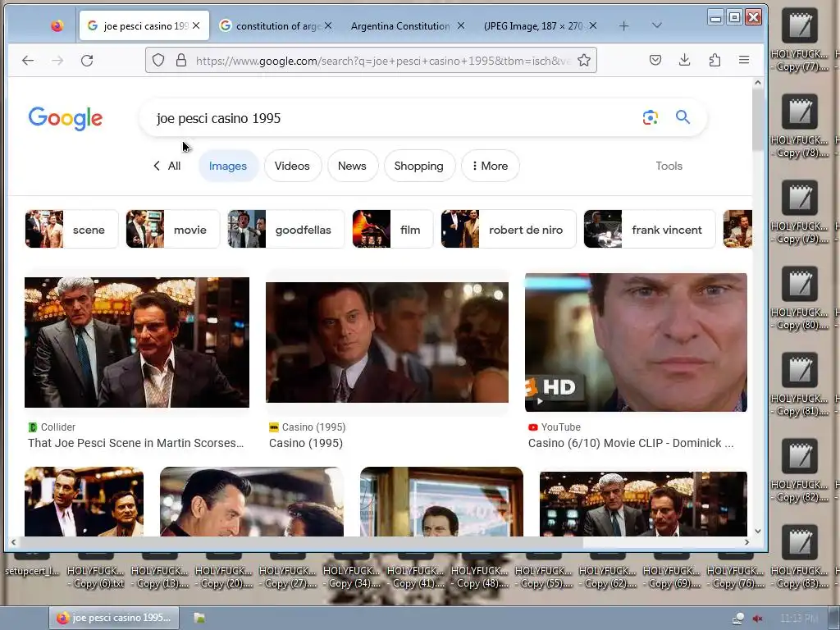Open the Collider image result thumbnail
840x630 pixels.
pos(137,342)
